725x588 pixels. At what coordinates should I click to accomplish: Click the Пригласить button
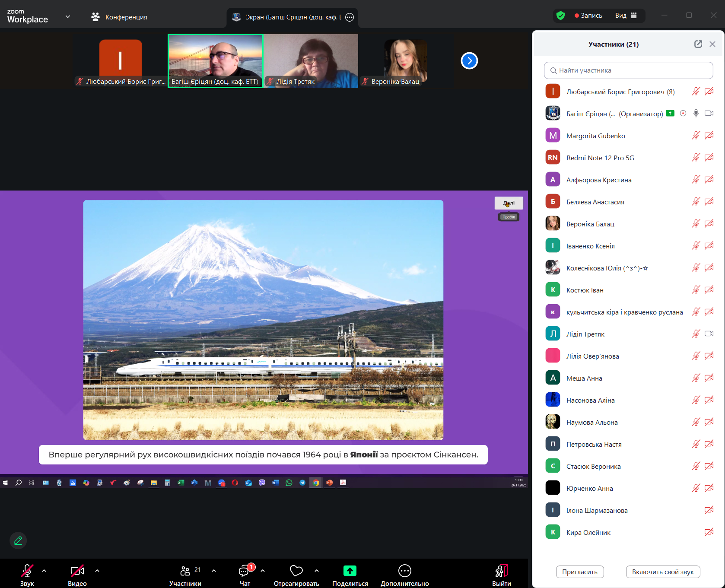[x=579, y=572]
